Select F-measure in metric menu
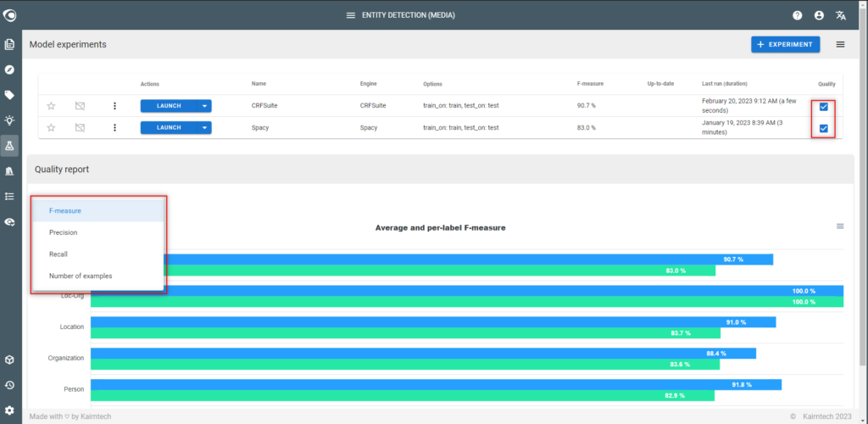This screenshot has height=424, width=868. pos(98,211)
